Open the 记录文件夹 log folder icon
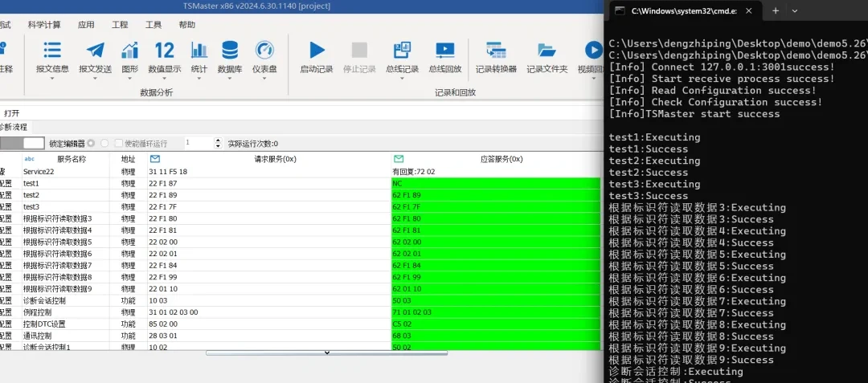 547,51
